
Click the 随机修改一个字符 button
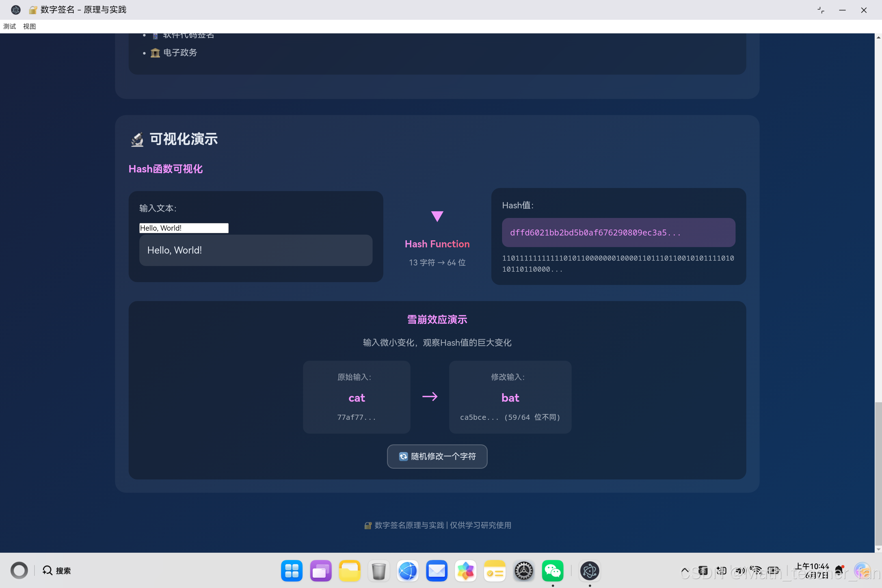(437, 456)
